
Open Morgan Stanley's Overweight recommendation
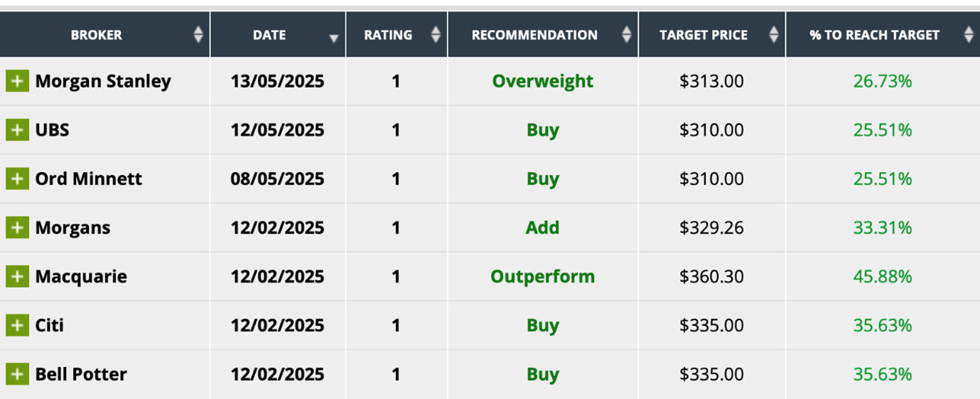coord(542,82)
